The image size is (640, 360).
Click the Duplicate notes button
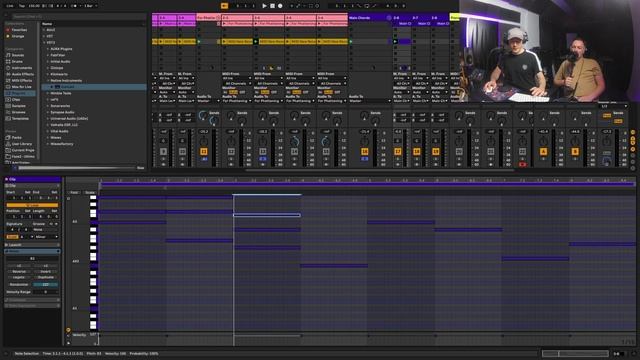46,277
